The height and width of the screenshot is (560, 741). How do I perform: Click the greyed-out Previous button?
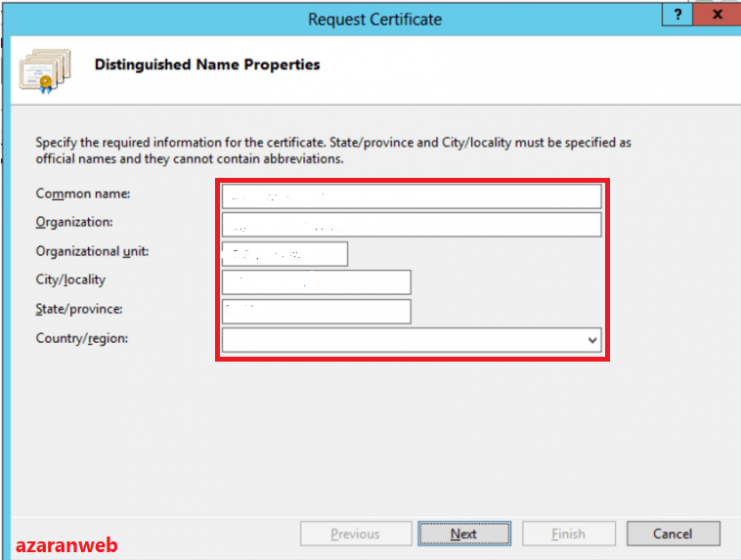click(355, 534)
